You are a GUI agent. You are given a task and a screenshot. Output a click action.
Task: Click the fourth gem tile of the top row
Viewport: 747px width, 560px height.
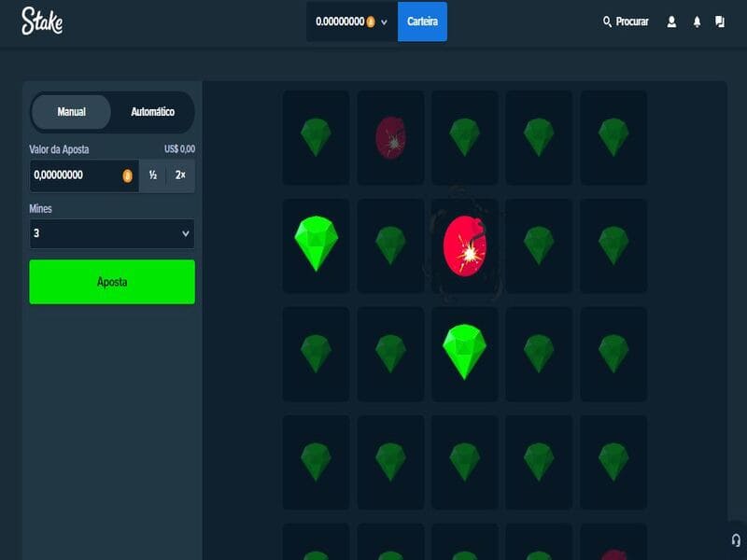539,137
